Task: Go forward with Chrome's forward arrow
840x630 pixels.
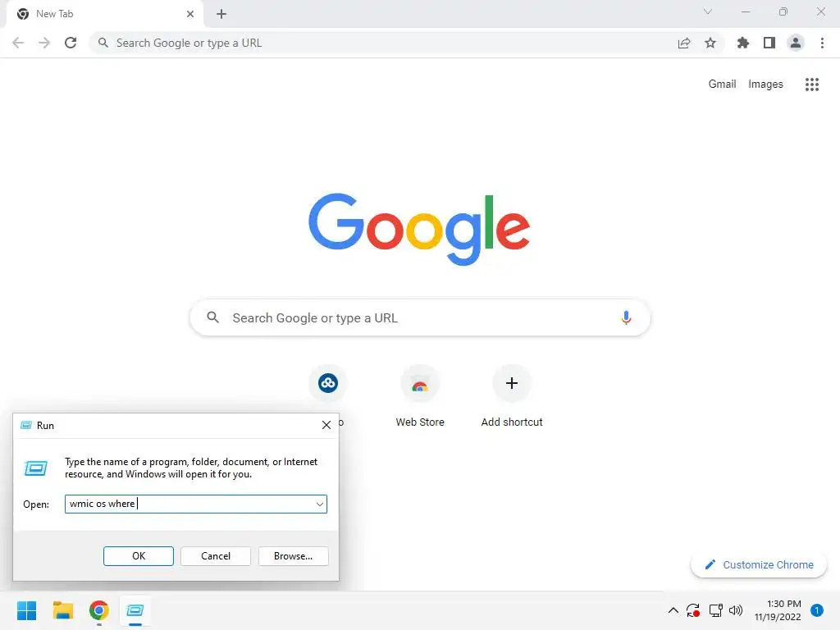Action: click(44, 43)
